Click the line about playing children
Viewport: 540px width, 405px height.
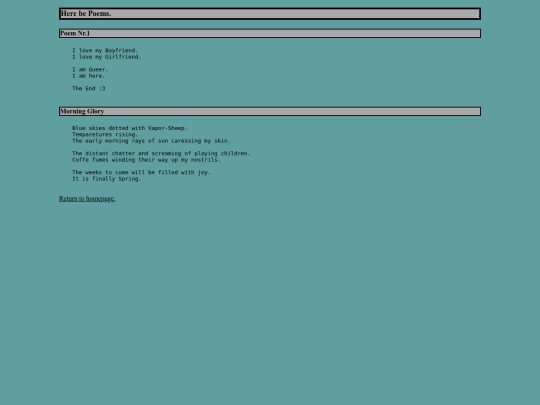pyautogui.click(x=161, y=153)
